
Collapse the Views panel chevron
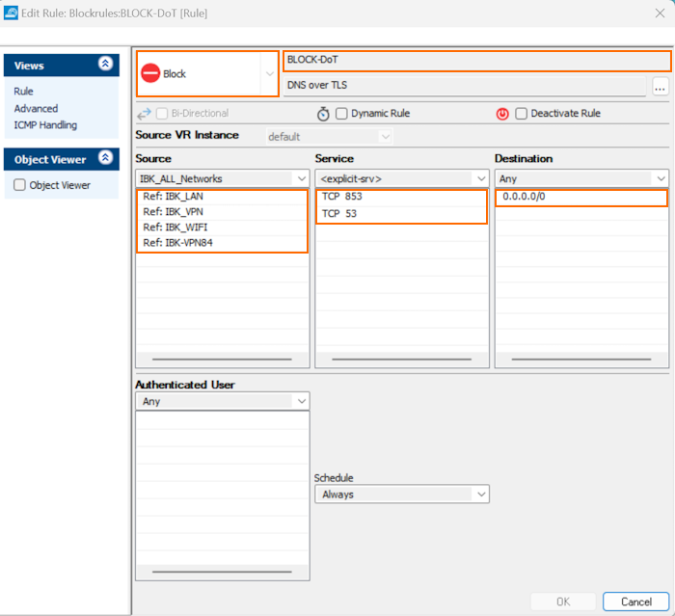point(105,66)
